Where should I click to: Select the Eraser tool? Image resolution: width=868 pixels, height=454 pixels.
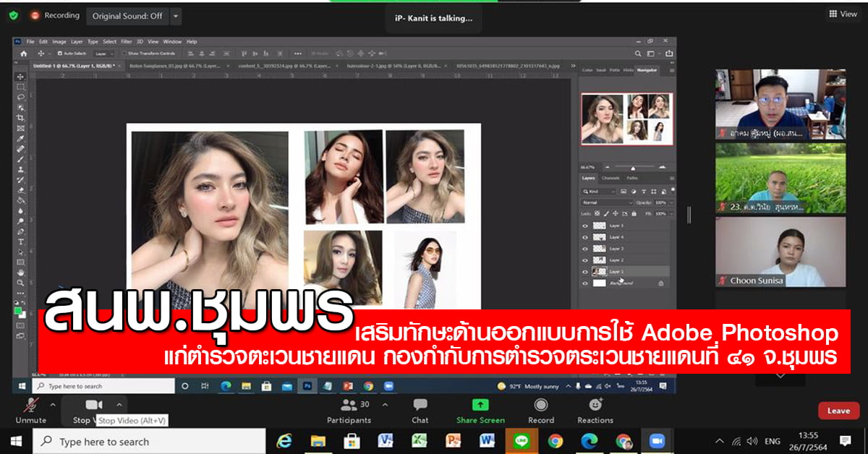pyautogui.click(x=21, y=189)
